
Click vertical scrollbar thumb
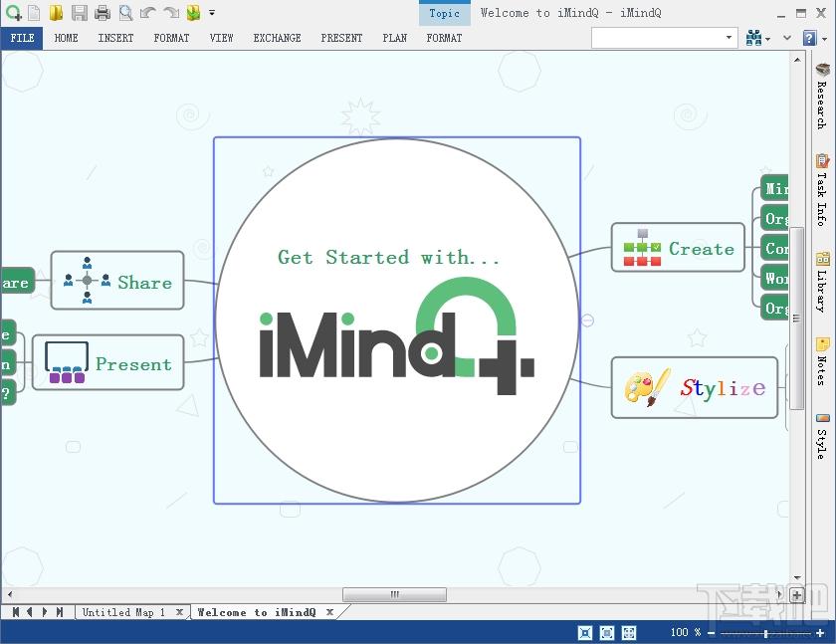point(796,319)
